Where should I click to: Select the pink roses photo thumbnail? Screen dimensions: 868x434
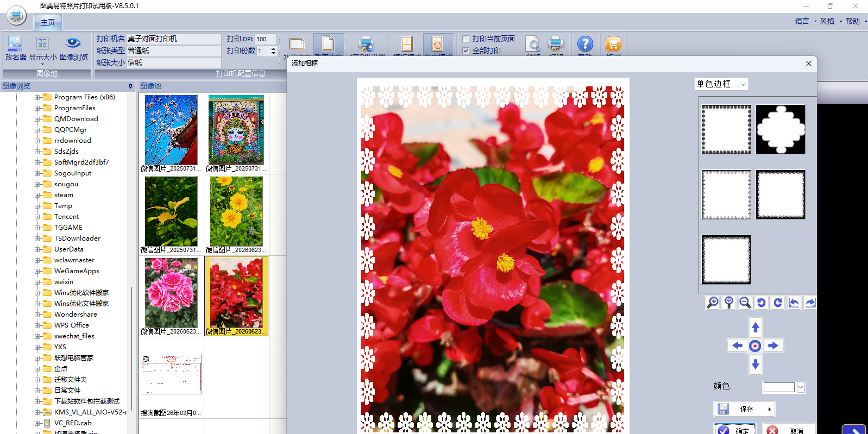171,293
